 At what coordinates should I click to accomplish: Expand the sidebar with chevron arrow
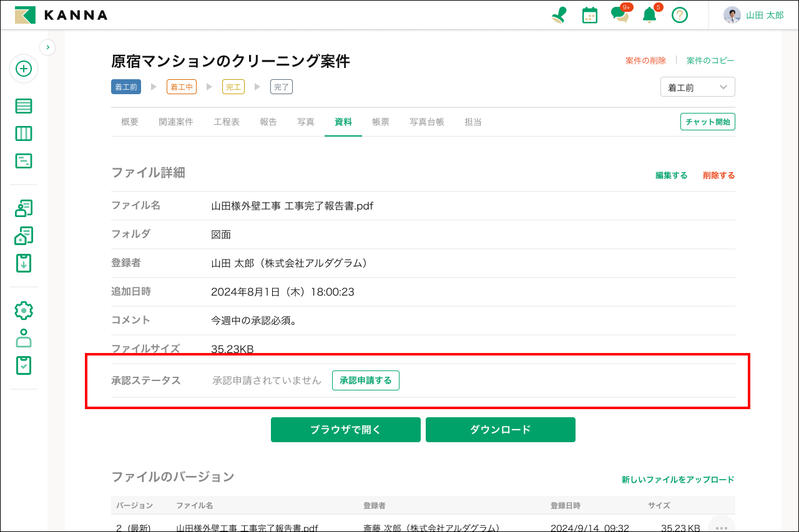pyautogui.click(x=47, y=47)
